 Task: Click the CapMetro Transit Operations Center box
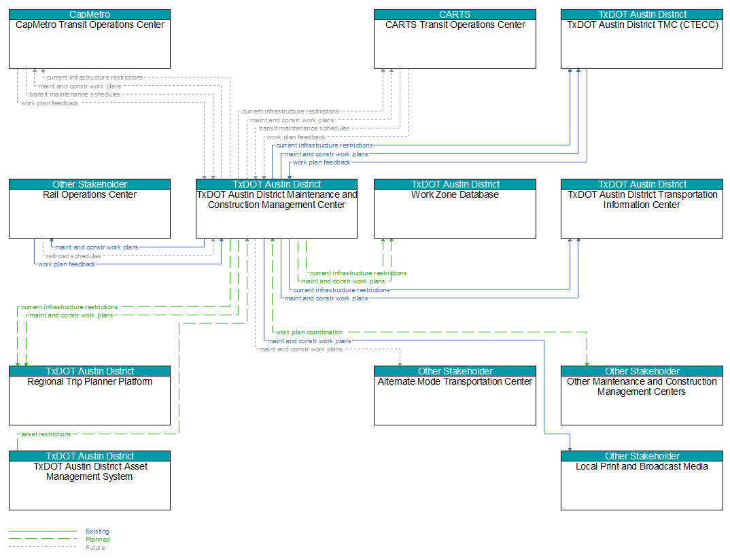click(90, 39)
